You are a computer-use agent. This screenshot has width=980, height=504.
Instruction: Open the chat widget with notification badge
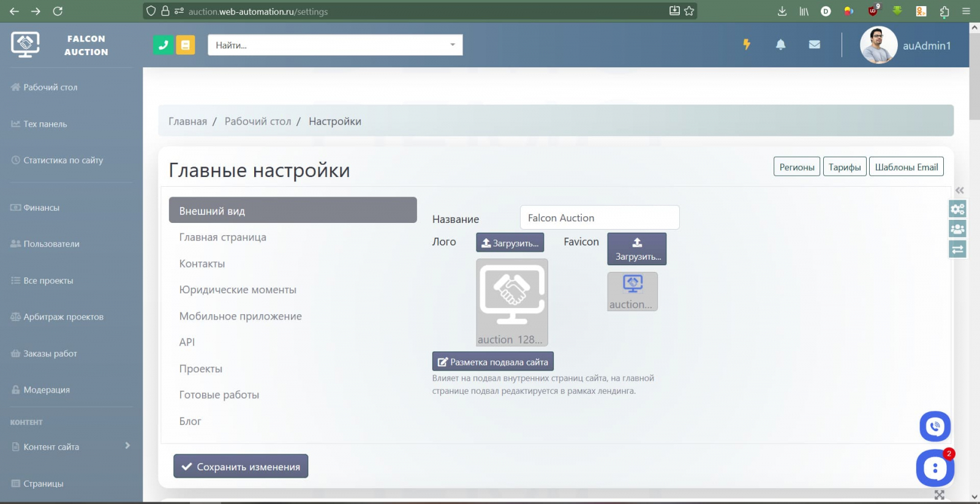tap(935, 468)
